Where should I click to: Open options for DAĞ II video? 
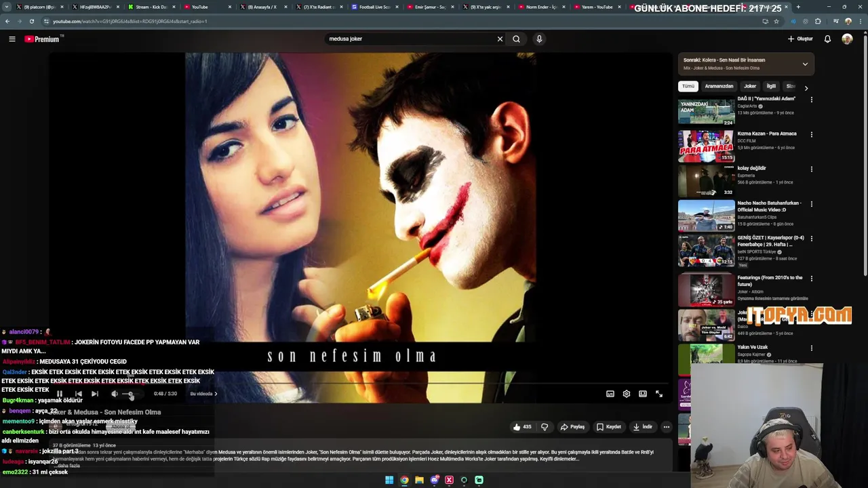coord(811,100)
